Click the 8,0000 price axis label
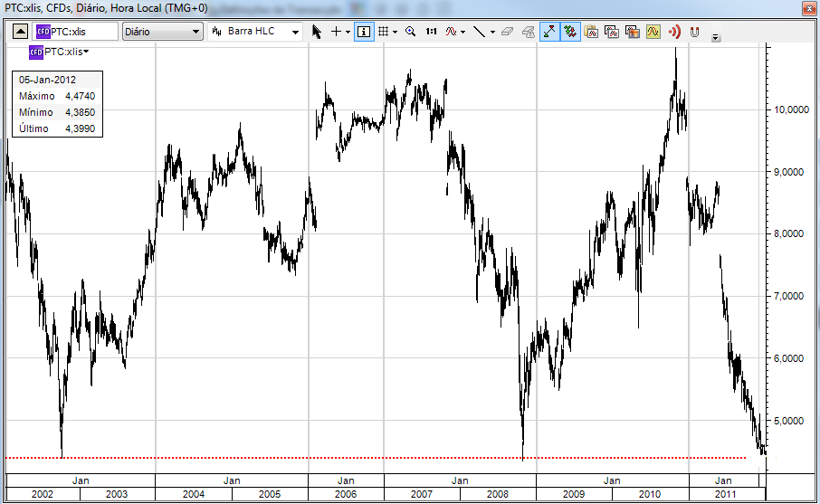Screen dimensions: 820x504 point(788,233)
